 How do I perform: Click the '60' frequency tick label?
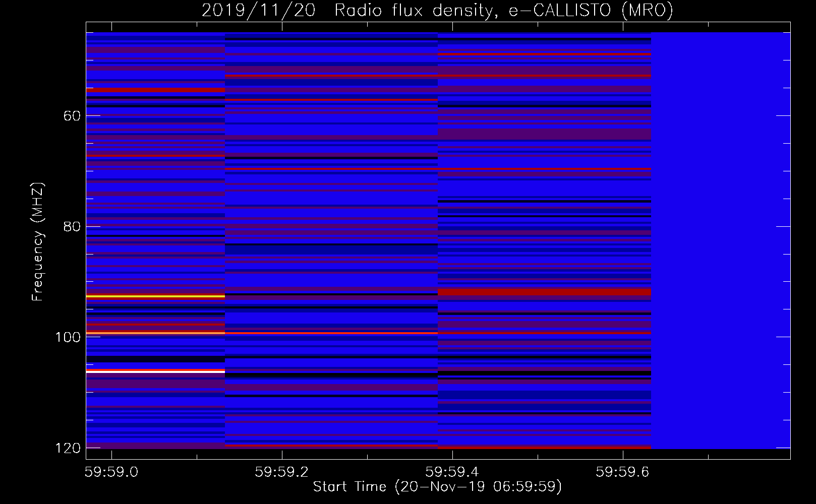[x=72, y=116]
